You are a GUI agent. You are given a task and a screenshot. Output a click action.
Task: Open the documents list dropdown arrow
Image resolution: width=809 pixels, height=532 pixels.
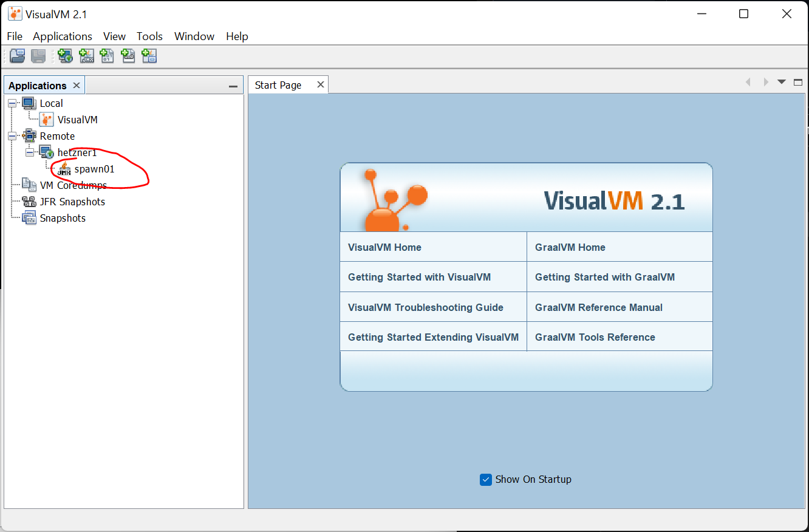click(782, 82)
